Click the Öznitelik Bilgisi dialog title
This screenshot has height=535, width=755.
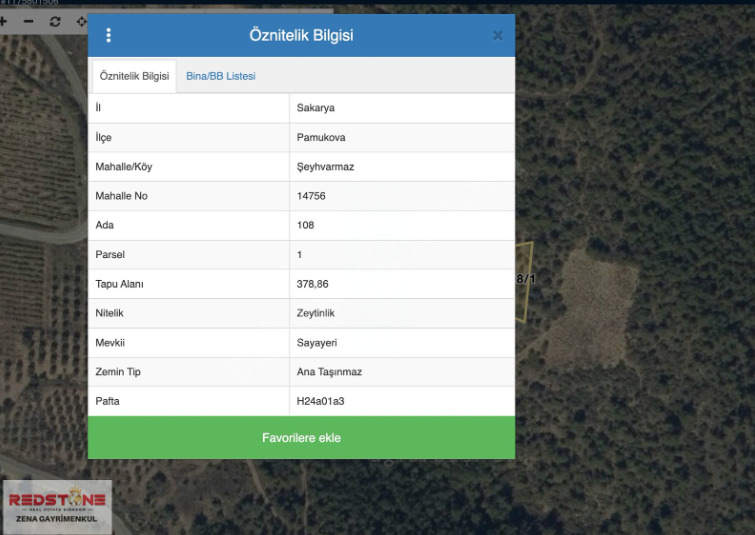click(x=301, y=36)
